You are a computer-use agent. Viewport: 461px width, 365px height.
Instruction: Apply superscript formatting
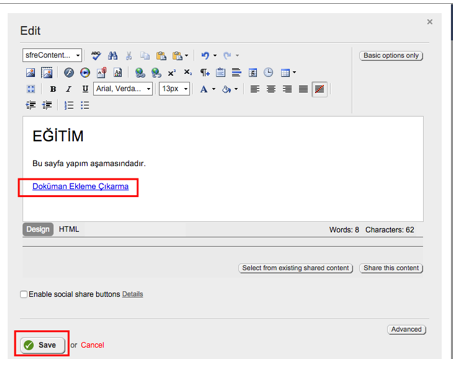click(x=172, y=72)
